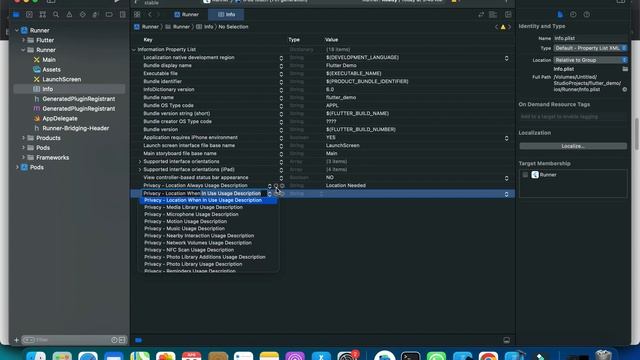
Task: Expand the Products group
Action: 23,138
